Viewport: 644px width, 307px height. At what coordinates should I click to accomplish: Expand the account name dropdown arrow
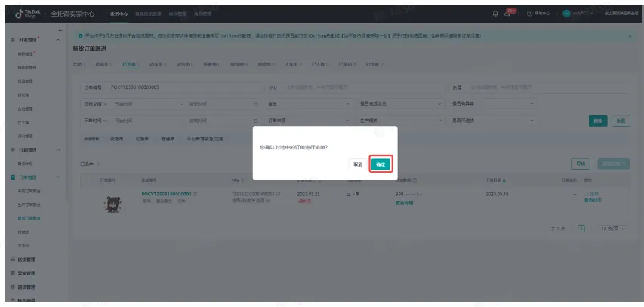point(592,14)
